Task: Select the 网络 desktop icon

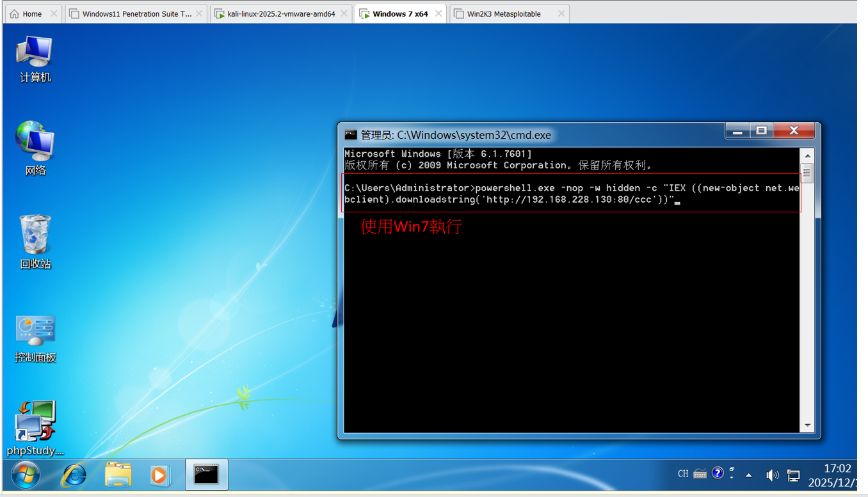Action: click(35, 148)
